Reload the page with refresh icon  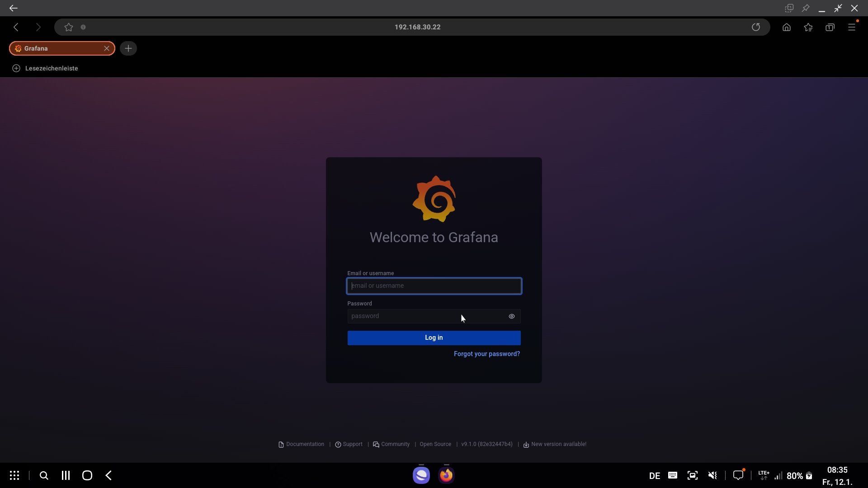tap(755, 27)
